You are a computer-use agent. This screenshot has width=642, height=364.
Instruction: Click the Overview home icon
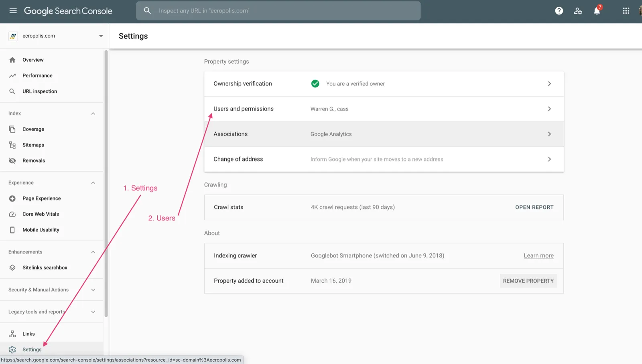pyautogui.click(x=12, y=60)
